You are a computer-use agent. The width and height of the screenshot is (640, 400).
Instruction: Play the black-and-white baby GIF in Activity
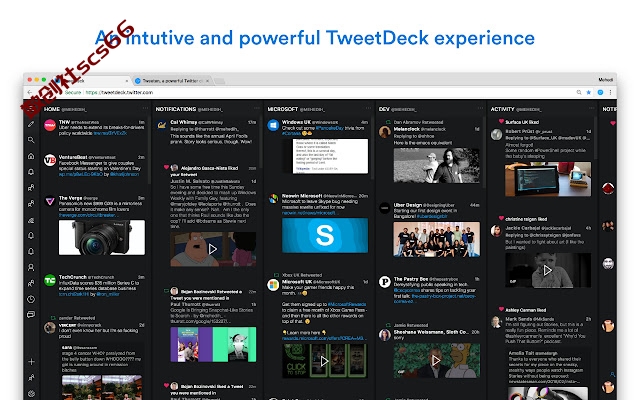click(x=548, y=270)
